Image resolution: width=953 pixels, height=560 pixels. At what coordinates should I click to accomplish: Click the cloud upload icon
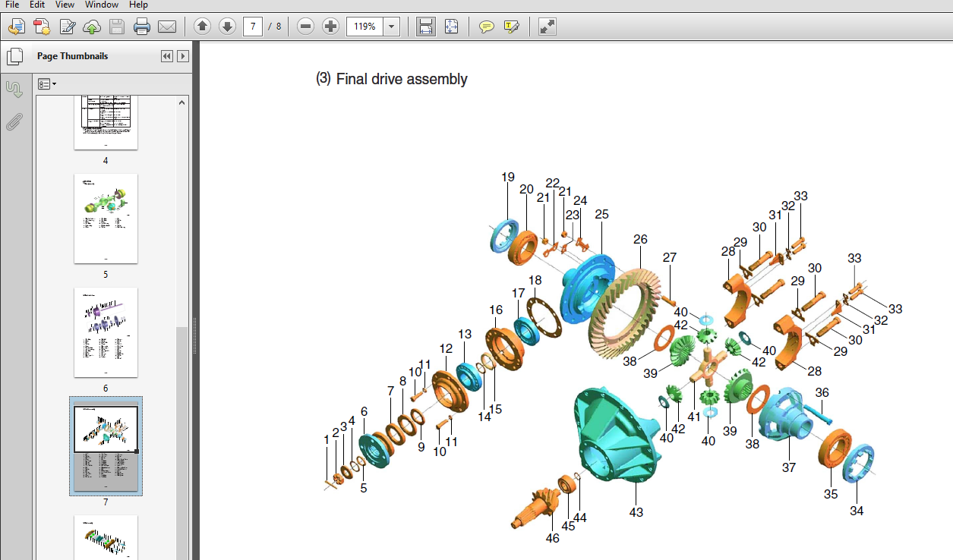pos(92,27)
